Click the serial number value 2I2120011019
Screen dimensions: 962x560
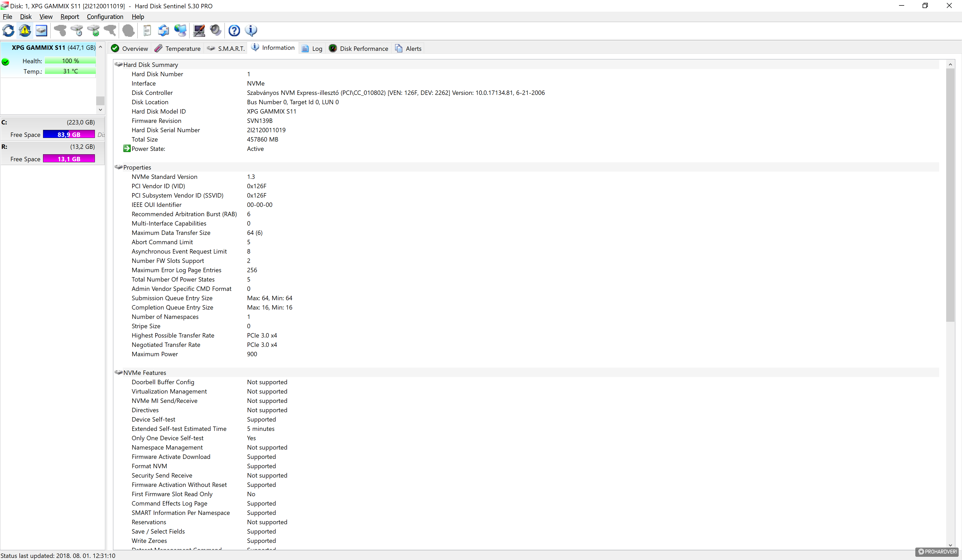(x=266, y=130)
